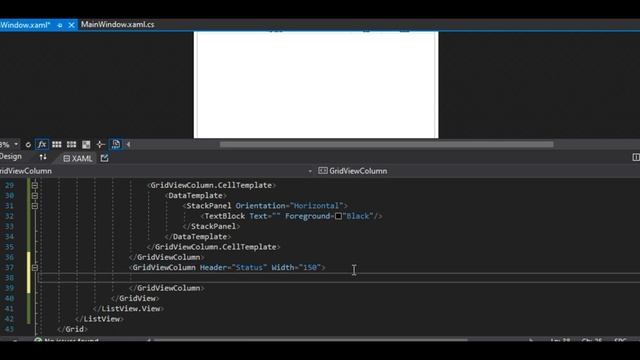The width and height of the screenshot is (640, 360).
Task: Collapse the DataTemplate block on line 30
Action: (x=35, y=196)
